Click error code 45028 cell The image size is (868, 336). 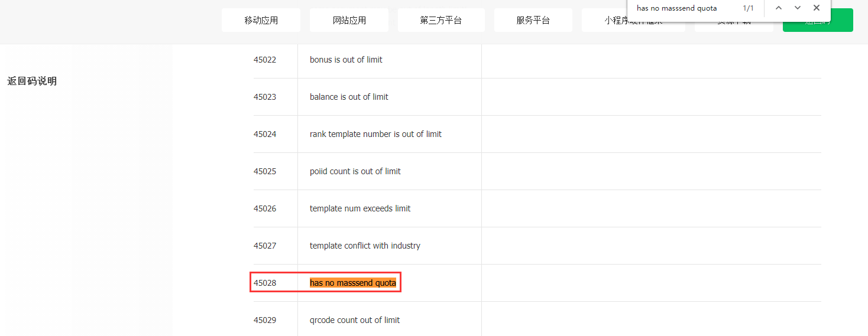point(265,283)
